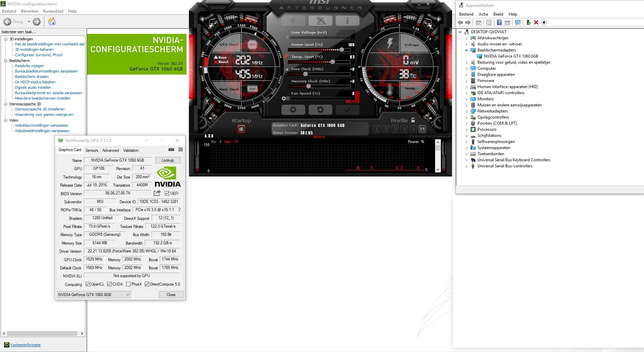Viewport: 644px width, 352px height.
Task: Click the fan speed gear icon in Afterburner
Action: click(x=284, y=99)
